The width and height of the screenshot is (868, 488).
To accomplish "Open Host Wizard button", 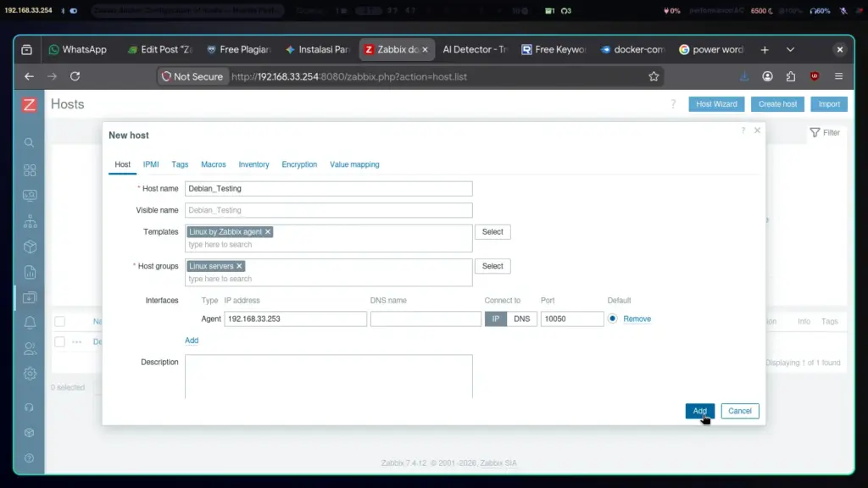I will [x=716, y=104].
